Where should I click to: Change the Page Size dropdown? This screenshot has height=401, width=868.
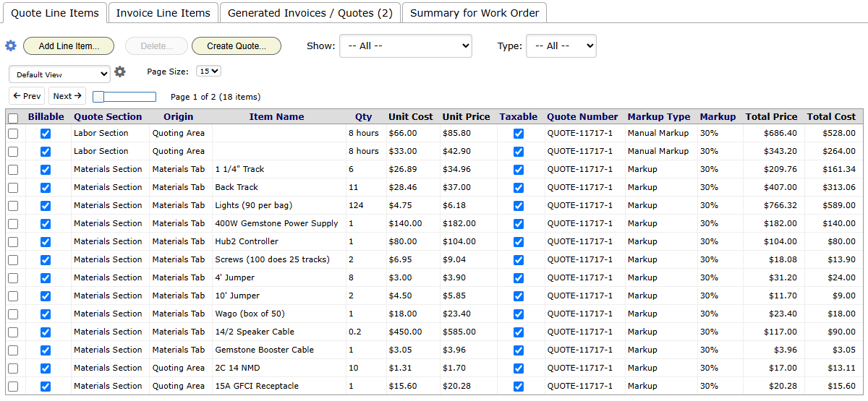click(x=208, y=72)
